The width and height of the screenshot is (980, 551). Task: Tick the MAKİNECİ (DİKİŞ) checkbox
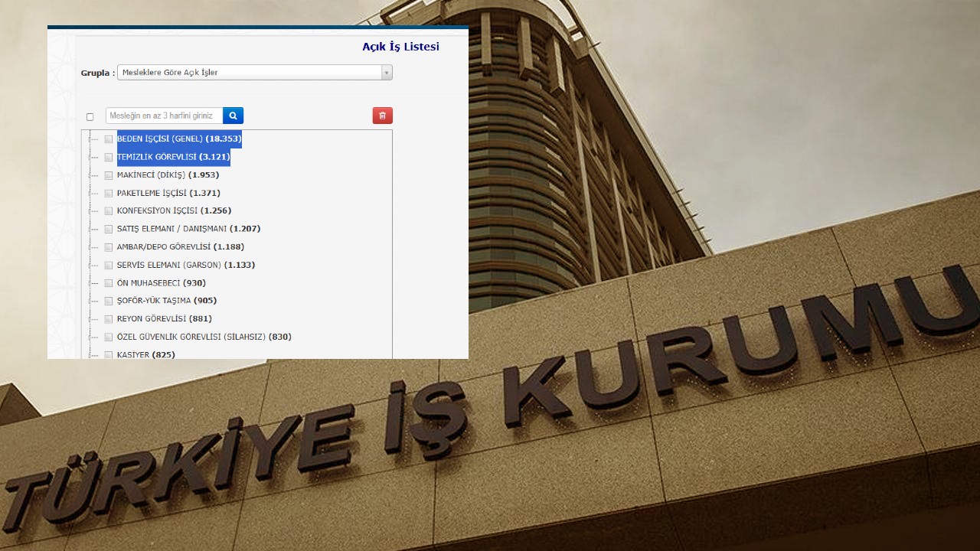click(109, 175)
